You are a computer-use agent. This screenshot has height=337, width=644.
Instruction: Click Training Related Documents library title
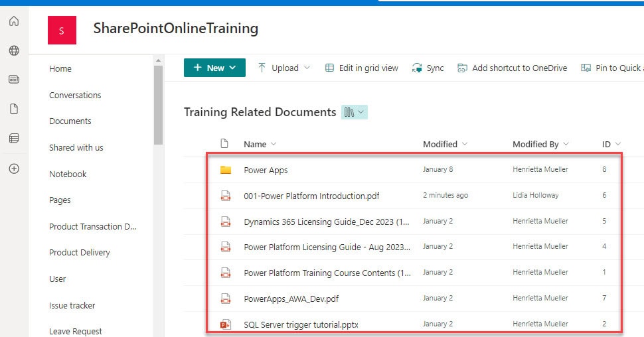tap(260, 112)
